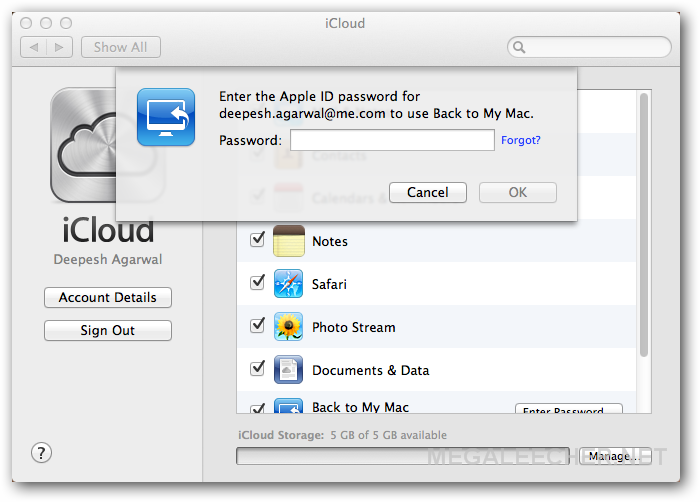Click the Safari compass icon

tap(288, 284)
